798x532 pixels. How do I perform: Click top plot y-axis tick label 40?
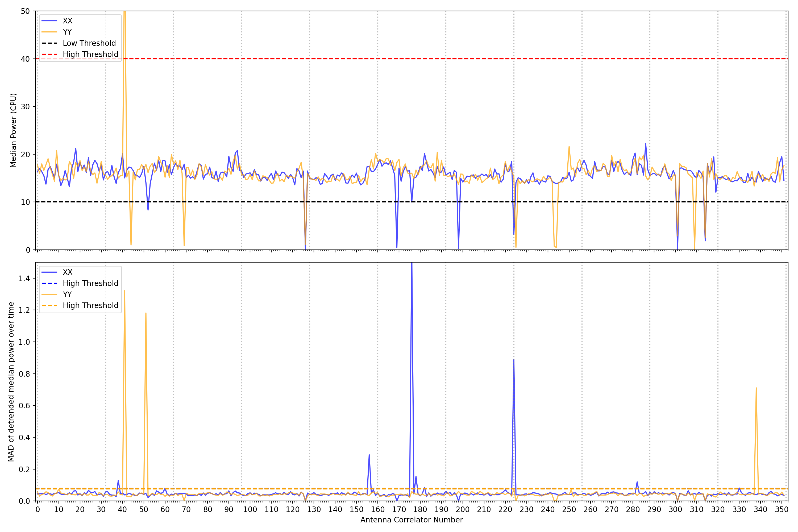coord(25,59)
